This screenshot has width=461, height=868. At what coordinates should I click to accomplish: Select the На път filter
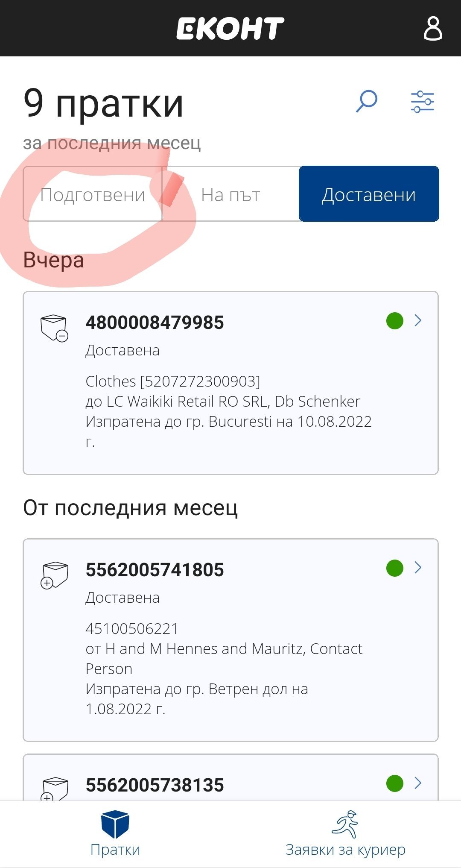[x=230, y=194]
